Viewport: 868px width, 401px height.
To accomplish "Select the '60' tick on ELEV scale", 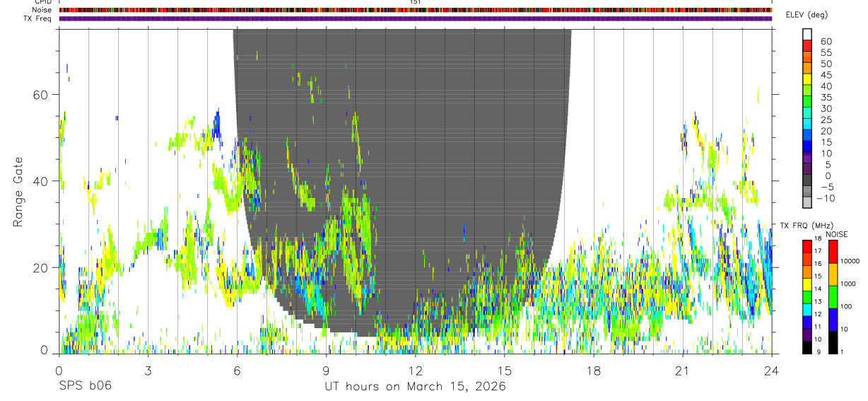I will coord(826,41).
